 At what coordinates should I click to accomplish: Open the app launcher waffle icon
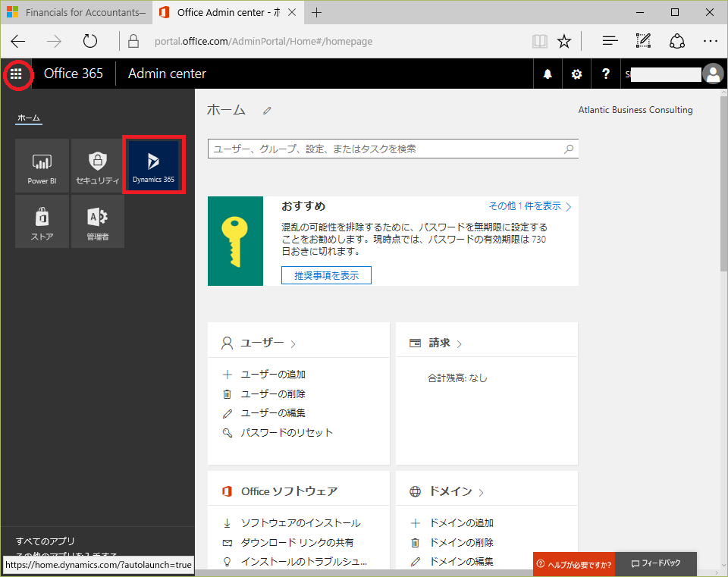point(16,74)
